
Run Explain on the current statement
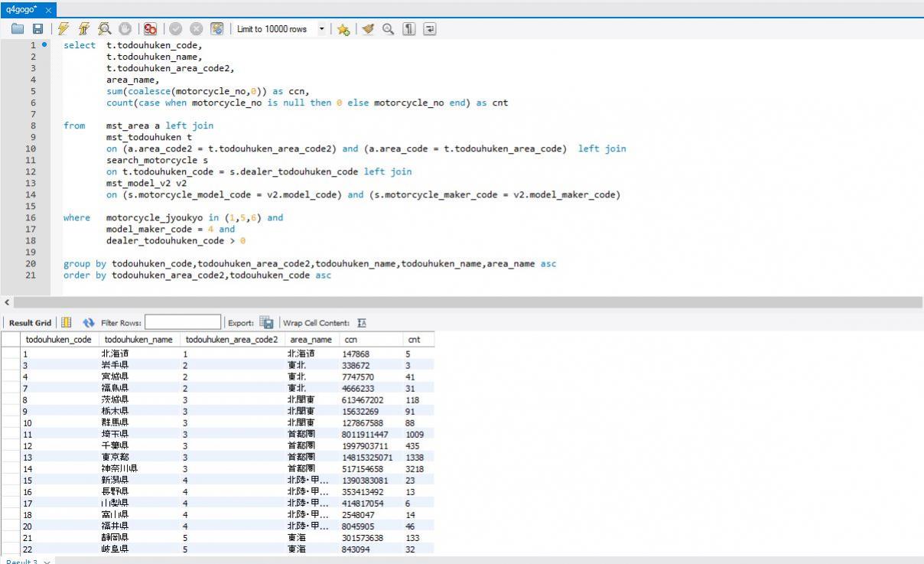[103, 29]
